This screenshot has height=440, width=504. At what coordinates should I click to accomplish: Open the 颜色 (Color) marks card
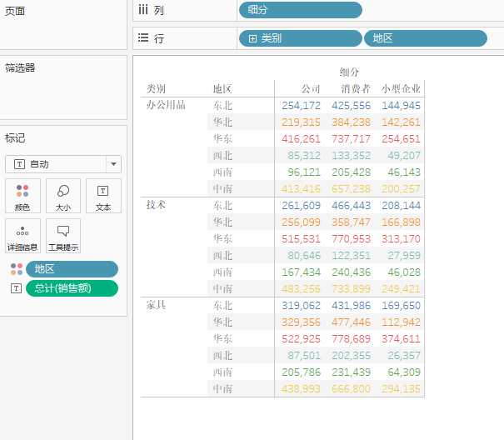[x=22, y=196]
